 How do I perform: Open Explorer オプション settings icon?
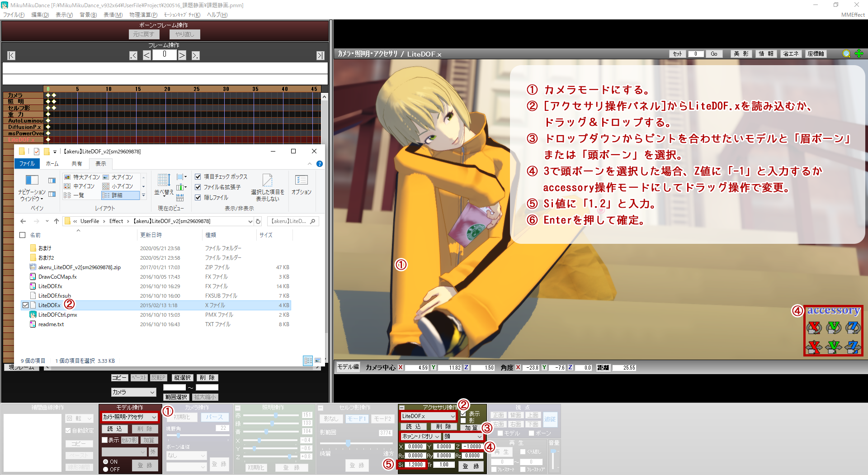[302, 183]
